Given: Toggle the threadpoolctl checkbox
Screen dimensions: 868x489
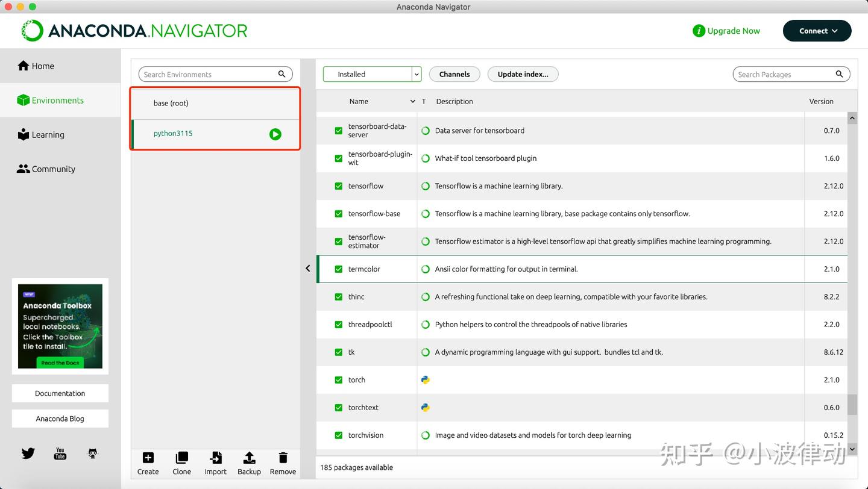Looking at the screenshot, I should point(339,325).
